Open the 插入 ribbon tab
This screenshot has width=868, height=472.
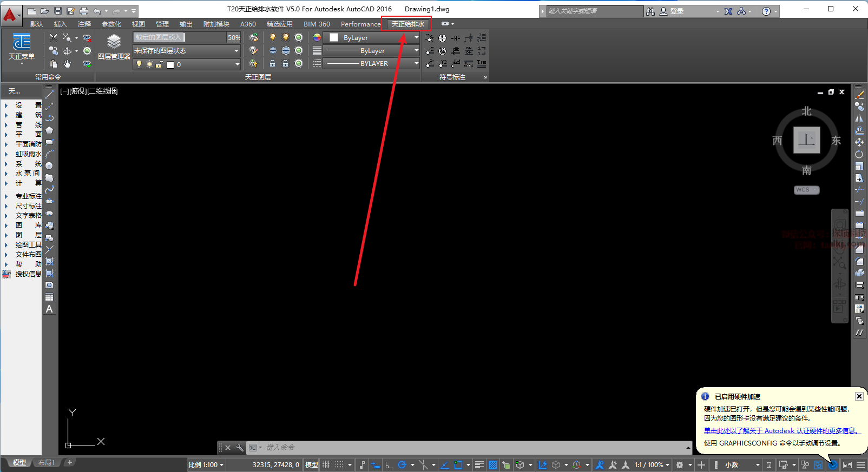click(61, 24)
